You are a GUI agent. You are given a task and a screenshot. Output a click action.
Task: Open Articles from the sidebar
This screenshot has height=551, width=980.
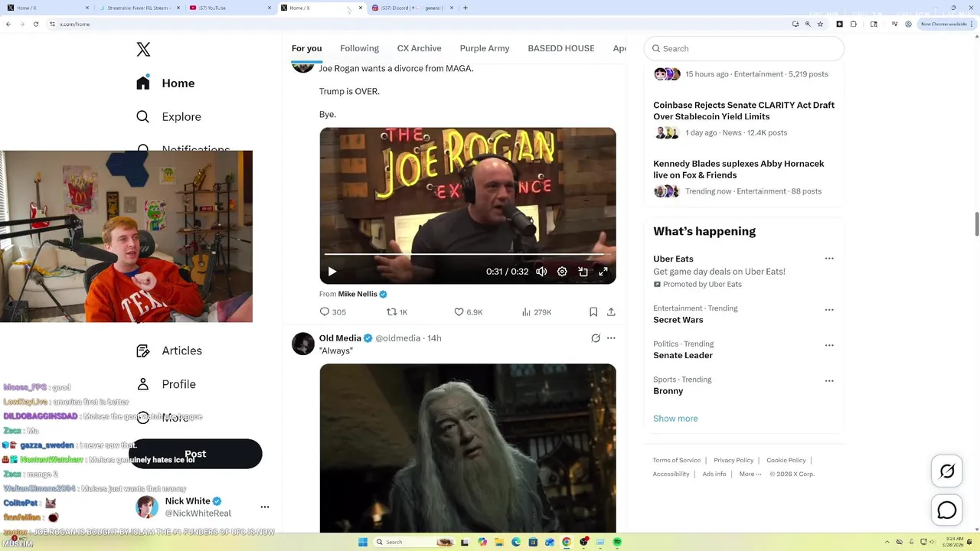coord(169,350)
